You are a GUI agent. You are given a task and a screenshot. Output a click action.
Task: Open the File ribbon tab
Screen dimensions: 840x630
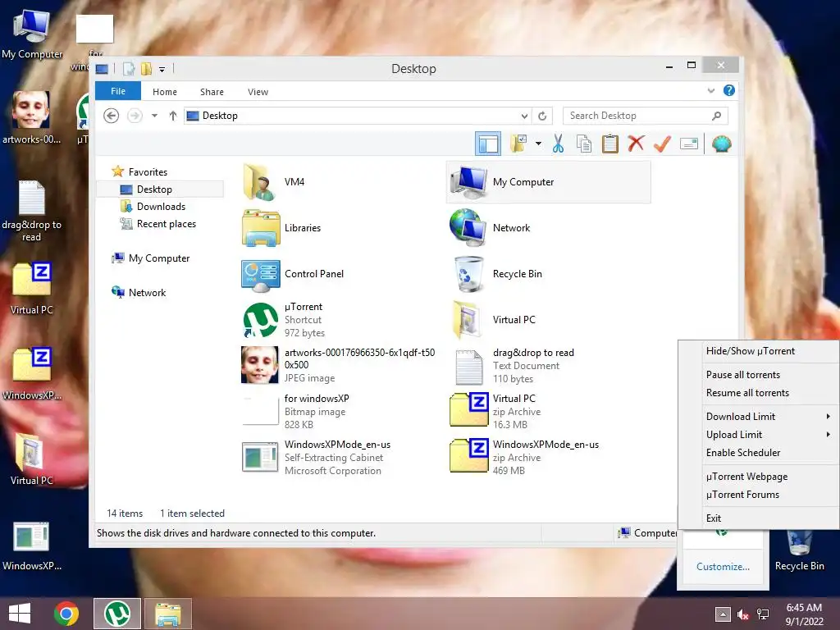[118, 91]
